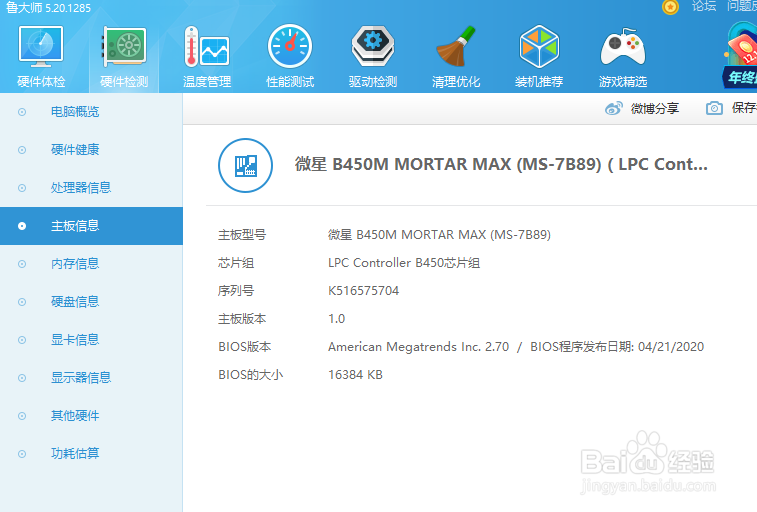This screenshot has width=757, height=512.
Task: Open the year-end promotion banner
Action: tap(740, 55)
